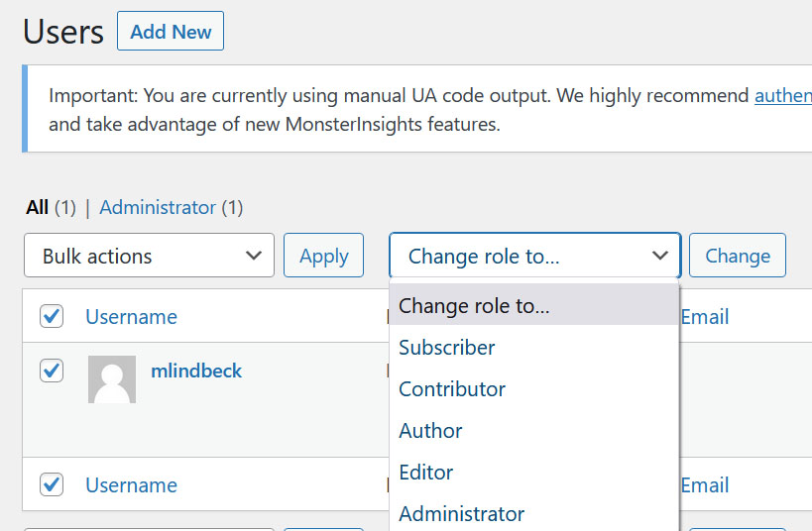This screenshot has width=812, height=531.
Task: Open the mlindbeck username link
Action: point(196,372)
